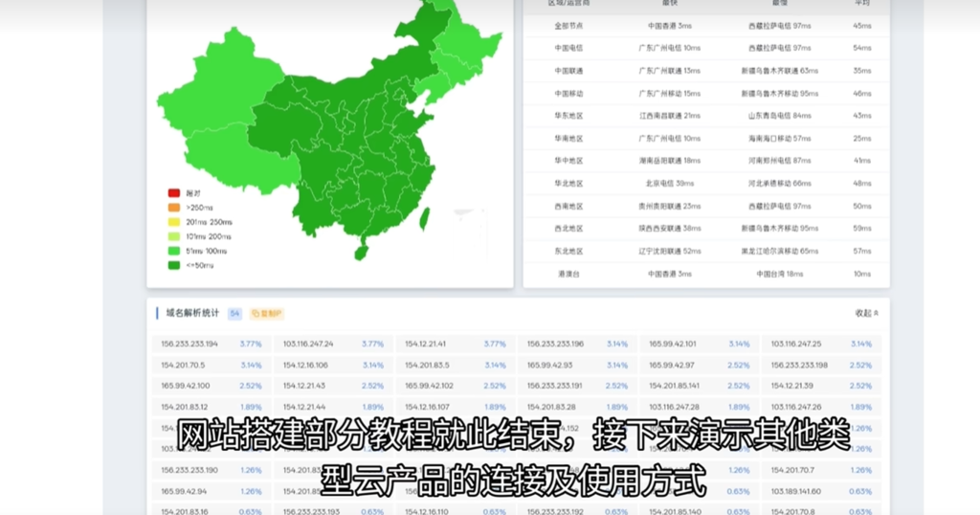This screenshot has height=515, width=980.
Task: Click 中国台湾 18ms cell
Action: (779, 274)
